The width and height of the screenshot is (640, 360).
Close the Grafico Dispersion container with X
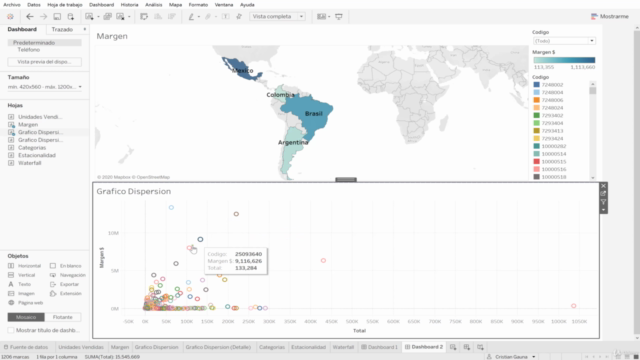[x=603, y=186]
